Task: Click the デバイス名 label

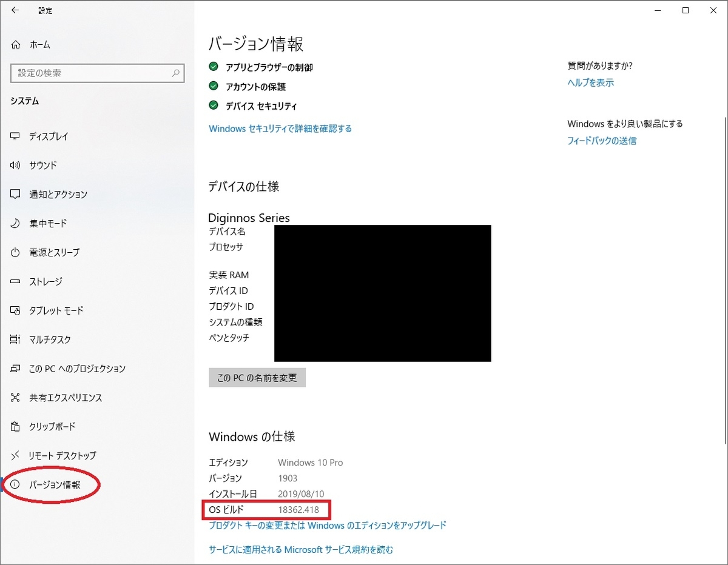Action: click(x=227, y=231)
